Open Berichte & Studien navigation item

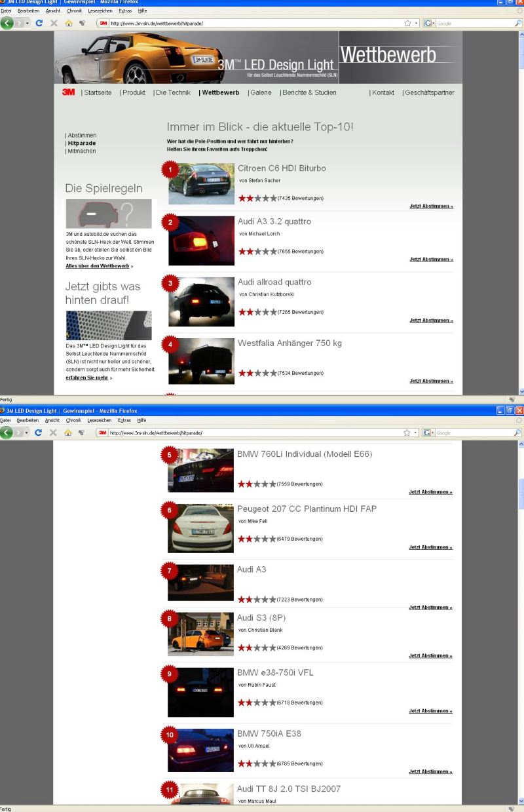309,92
